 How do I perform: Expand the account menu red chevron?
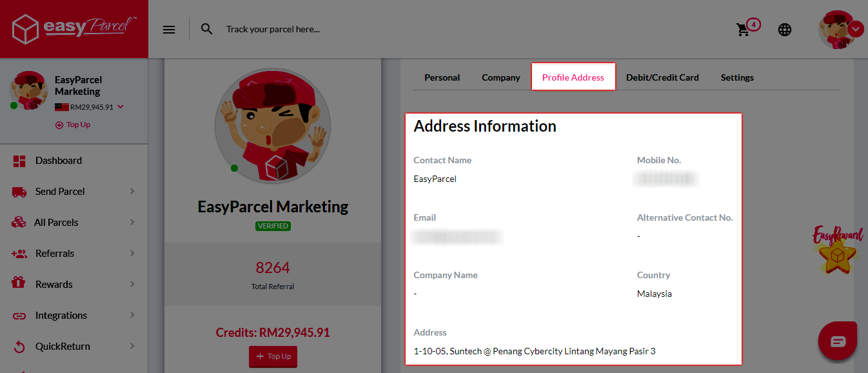[x=856, y=29]
